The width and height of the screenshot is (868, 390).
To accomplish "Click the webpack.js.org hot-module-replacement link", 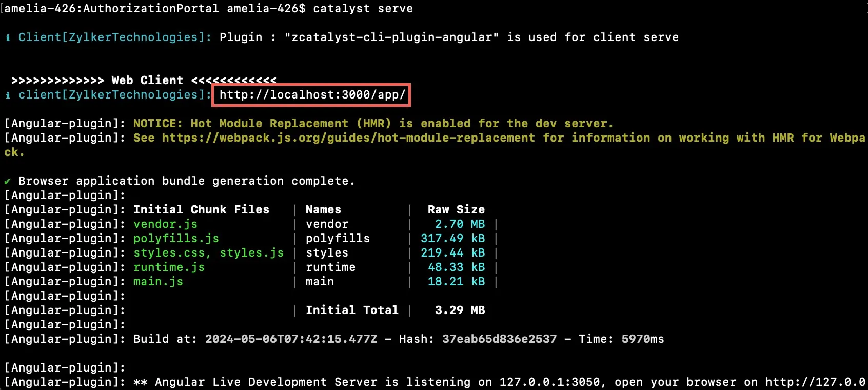I will click(x=348, y=138).
